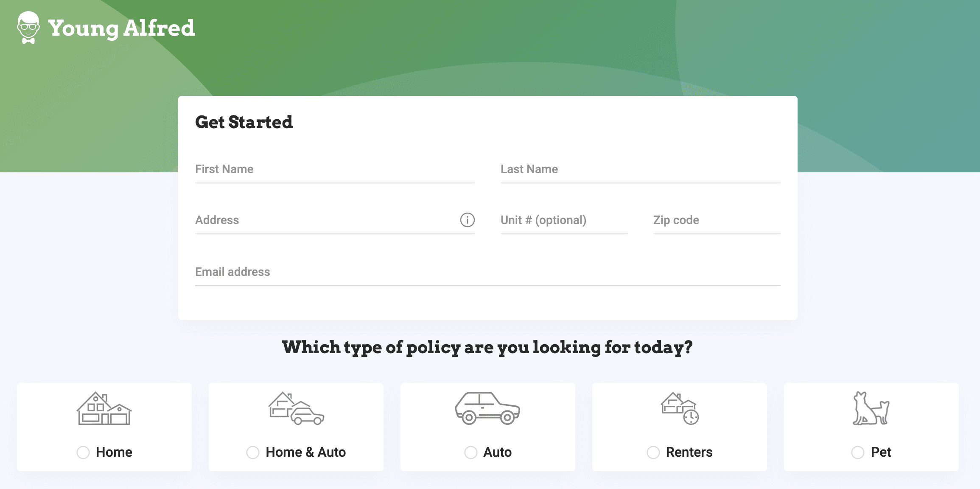Viewport: 980px width, 489px height.
Task: Select the Renters radio button
Action: tap(653, 452)
